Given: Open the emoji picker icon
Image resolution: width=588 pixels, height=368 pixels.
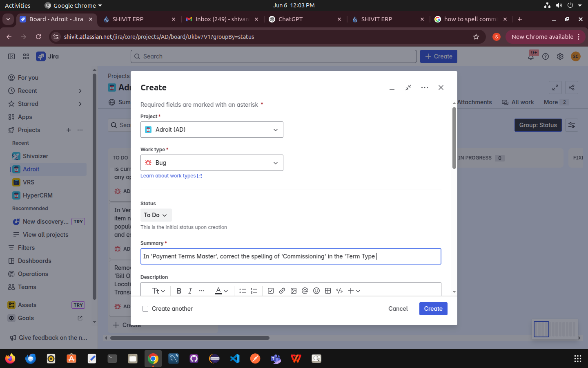Looking at the screenshot, I should [316, 291].
